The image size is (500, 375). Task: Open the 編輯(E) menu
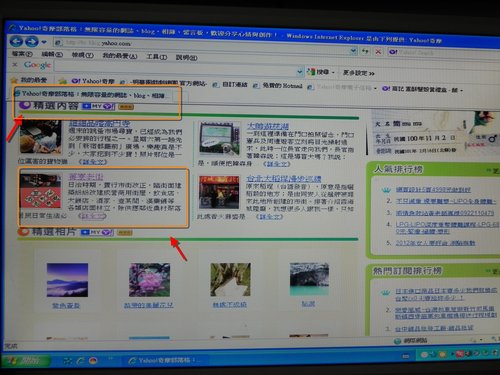tap(52, 54)
